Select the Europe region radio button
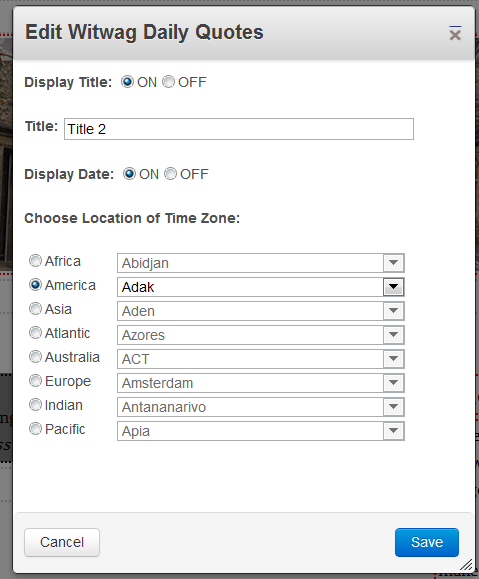 (x=35, y=381)
